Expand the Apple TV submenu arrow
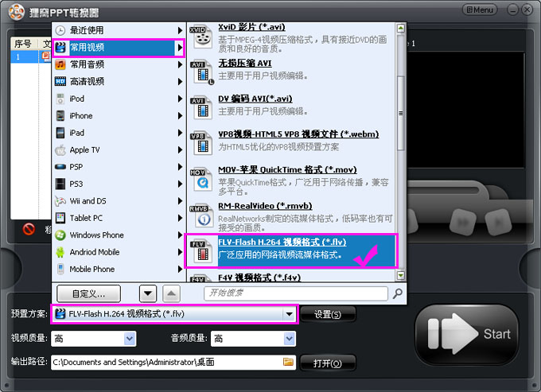The width and height of the screenshot is (541, 392). pyautogui.click(x=180, y=150)
